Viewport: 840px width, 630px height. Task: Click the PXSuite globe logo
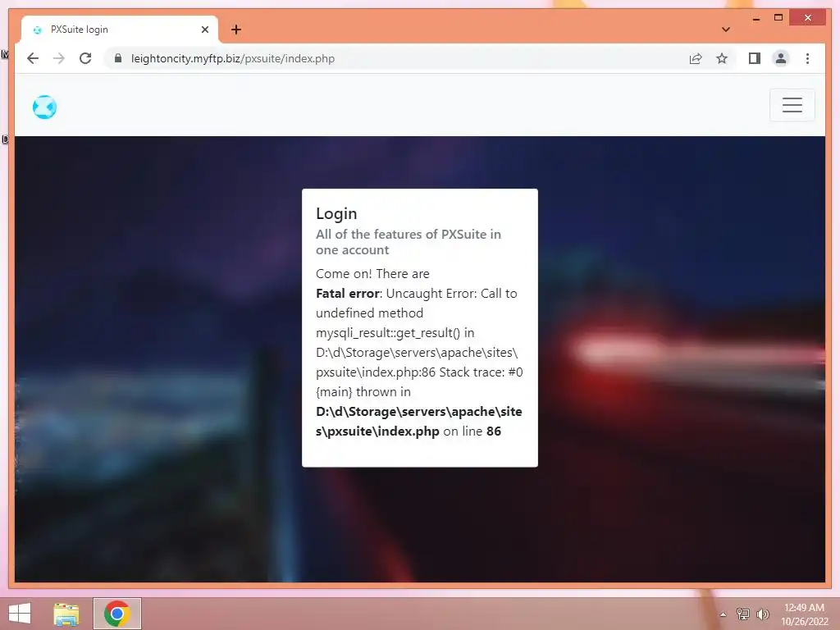pyautogui.click(x=44, y=107)
